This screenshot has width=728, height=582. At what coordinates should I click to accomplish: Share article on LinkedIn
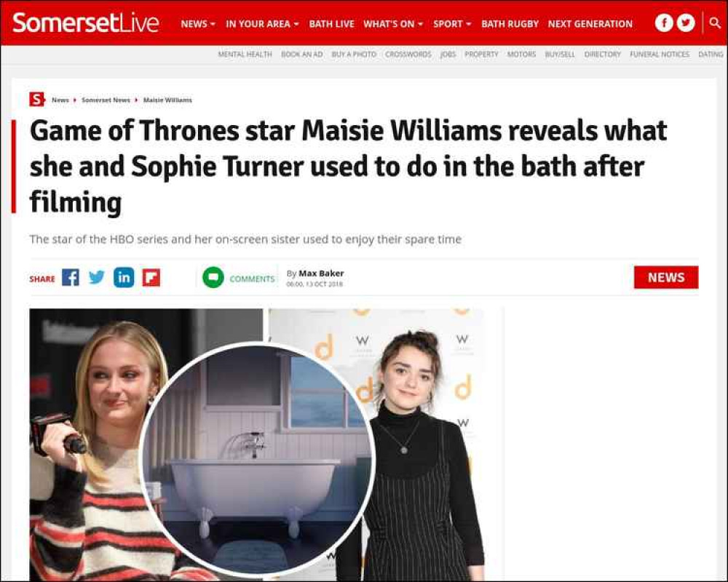coord(124,277)
